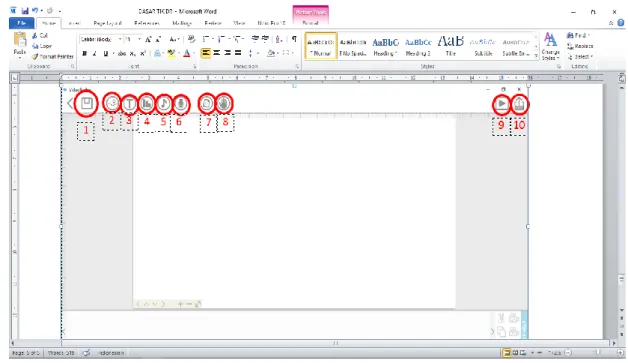Click Decrease Indent icon
Viewport: 628px width, 363px height.
(255, 39)
